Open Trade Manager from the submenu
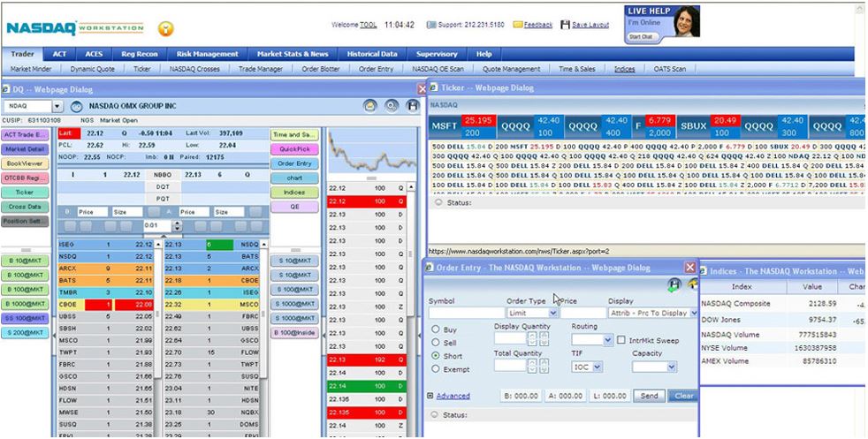The height and width of the screenshot is (439, 868). pyautogui.click(x=261, y=69)
